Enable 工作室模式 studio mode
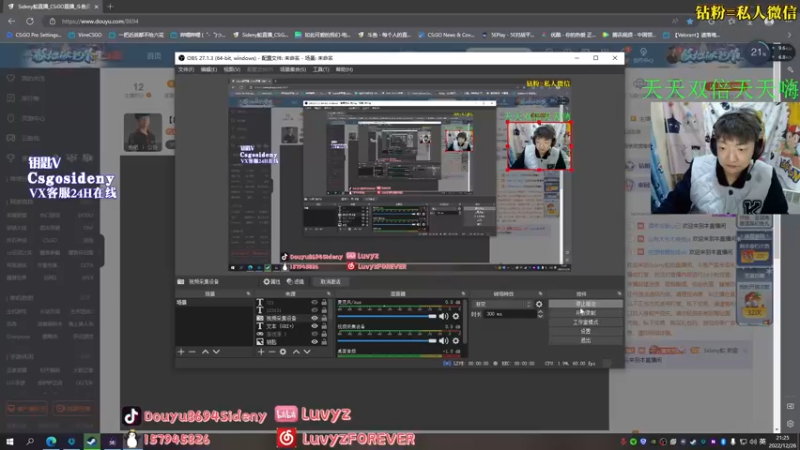Viewport: 800px width, 450px height. click(x=586, y=322)
